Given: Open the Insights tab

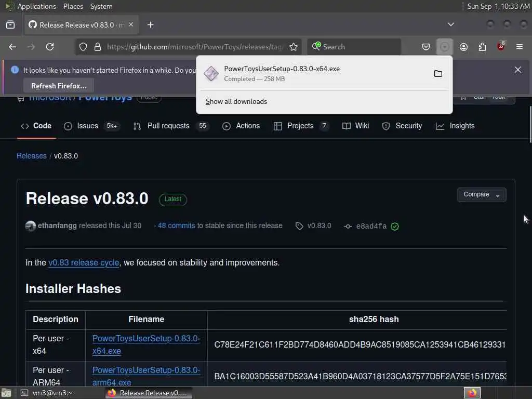Looking at the screenshot, I should tap(455, 126).
